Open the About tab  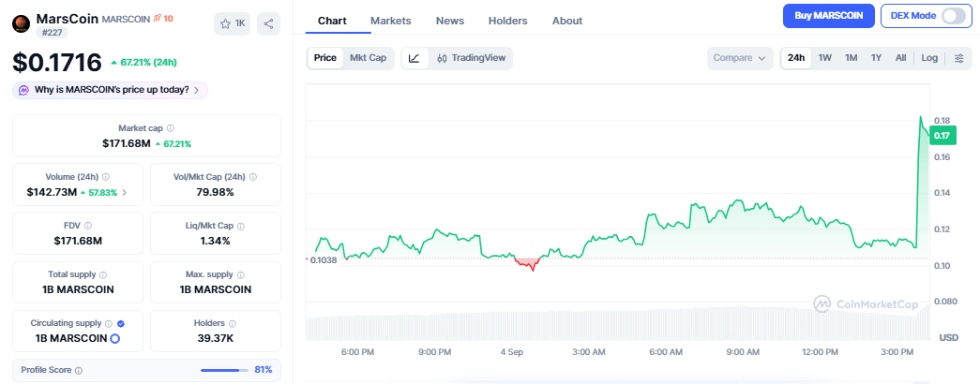[x=566, y=21]
